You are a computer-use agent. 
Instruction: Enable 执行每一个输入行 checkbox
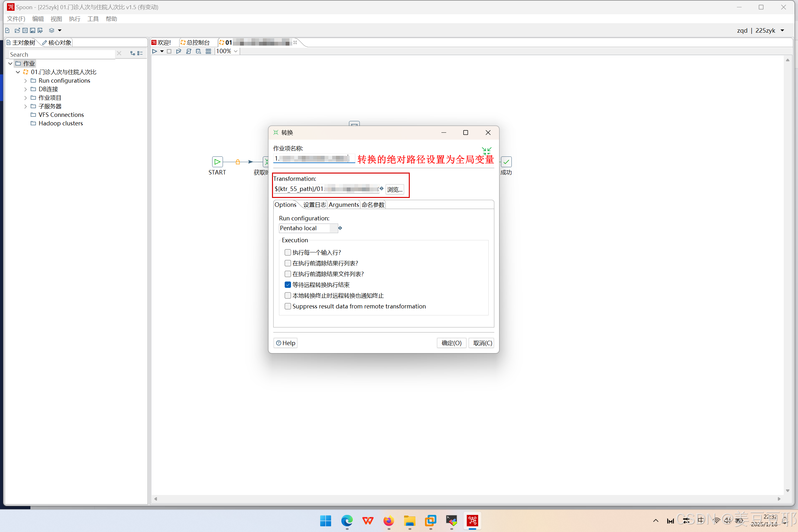coord(288,252)
